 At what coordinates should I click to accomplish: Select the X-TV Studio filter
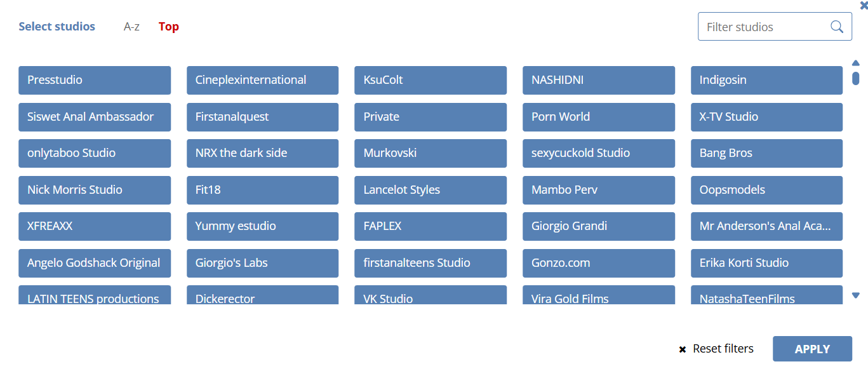(x=766, y=117)
